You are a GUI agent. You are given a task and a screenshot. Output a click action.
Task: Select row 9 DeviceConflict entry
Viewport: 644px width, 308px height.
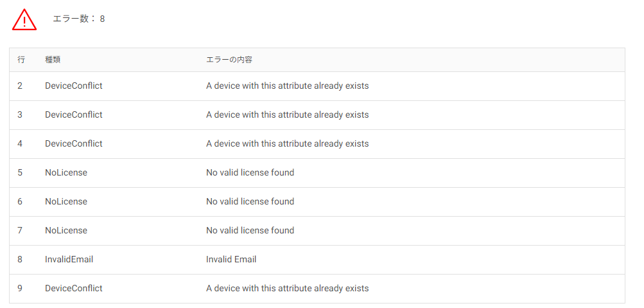click(74, 288)
